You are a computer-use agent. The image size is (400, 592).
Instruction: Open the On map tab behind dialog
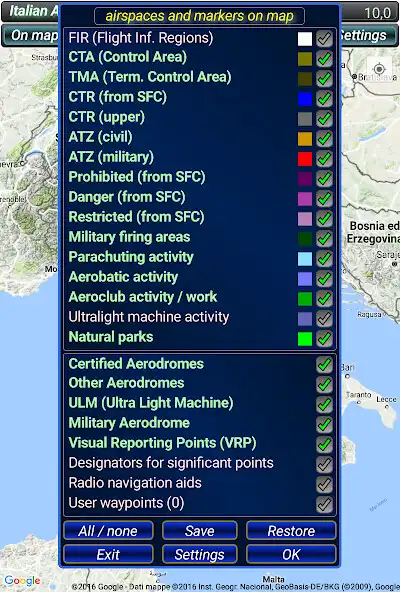click(31, 35)
